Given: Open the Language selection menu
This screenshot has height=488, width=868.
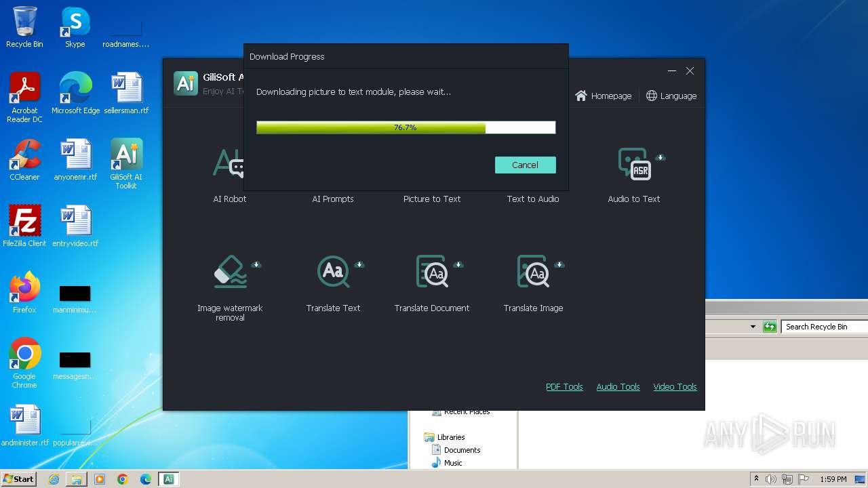Looking at the screenshot, I should click(x=671, y=96).
